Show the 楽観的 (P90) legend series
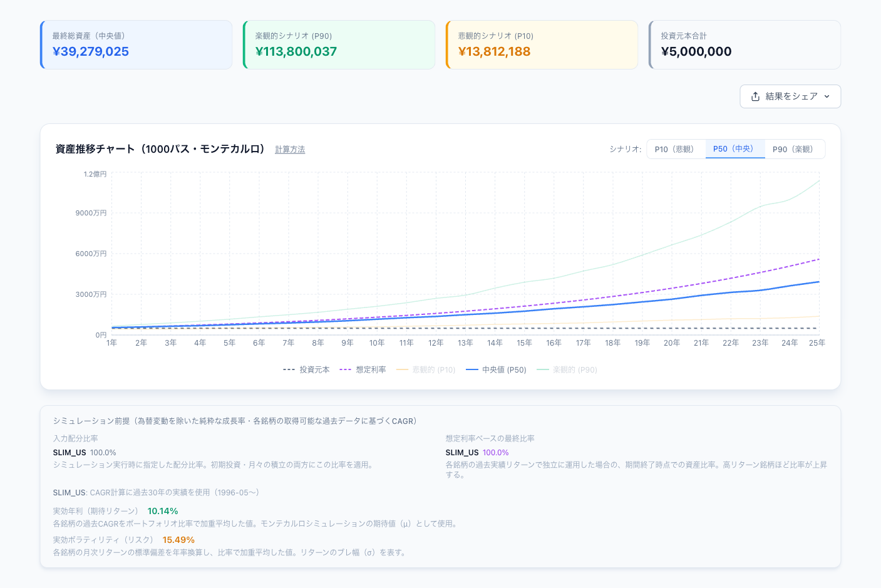This screenshot has height=588, width=881. [x=567, y=370]
